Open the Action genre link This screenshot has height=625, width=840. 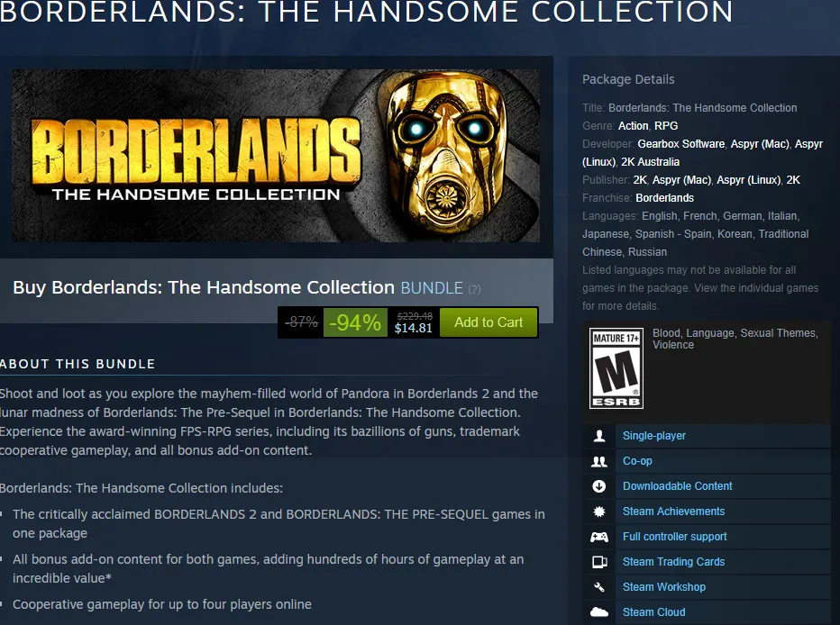(633, 126)
